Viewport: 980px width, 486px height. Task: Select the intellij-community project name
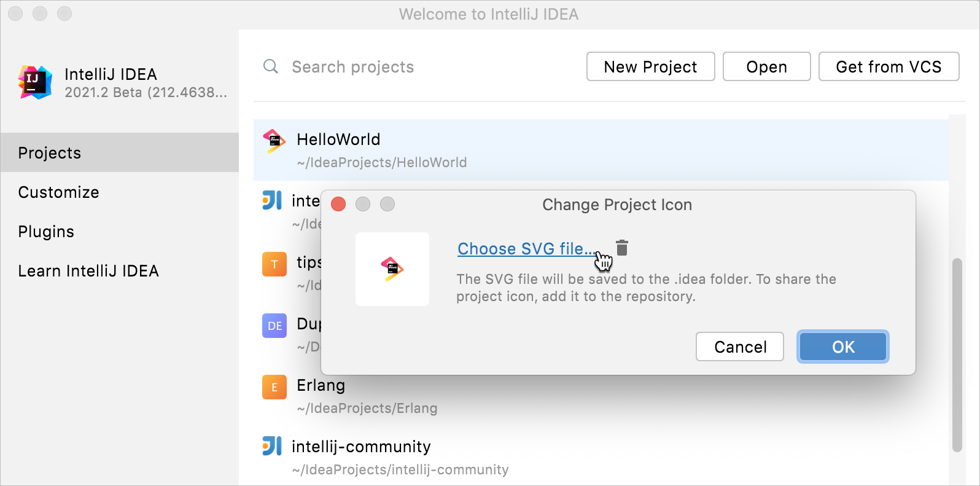(x=361, y=447)
